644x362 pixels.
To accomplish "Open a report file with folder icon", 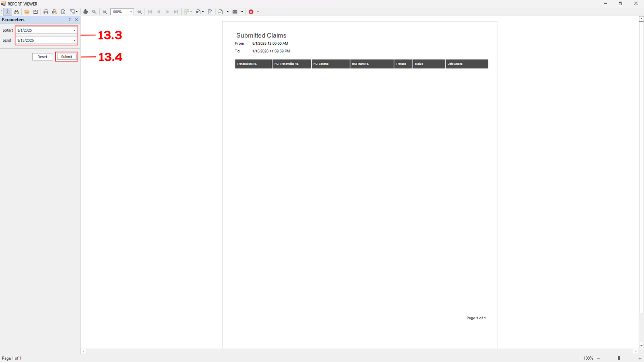I will (x=27, y=12).
